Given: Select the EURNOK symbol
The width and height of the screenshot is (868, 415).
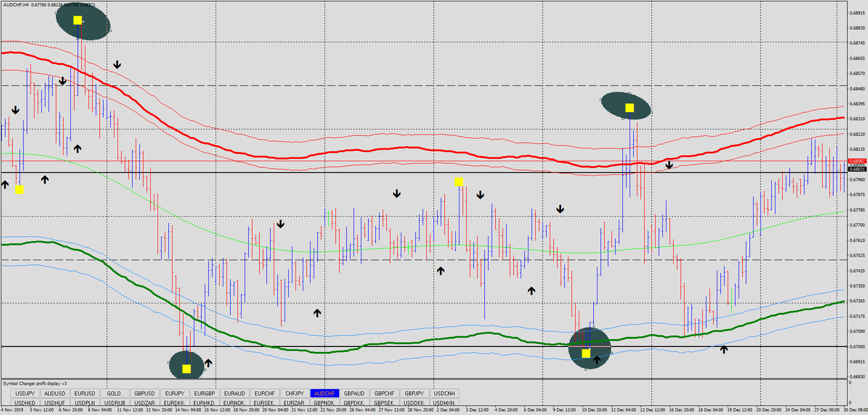Looking at the screenshot, I should pyautogui.click(x=235, y=402).
